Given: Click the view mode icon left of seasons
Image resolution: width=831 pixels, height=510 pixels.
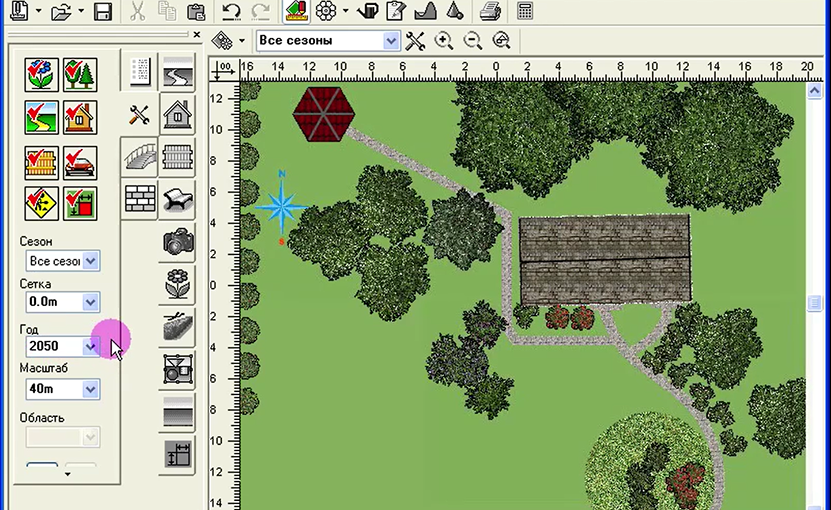Looking at the screenshot, I should (x=223, y=41).
